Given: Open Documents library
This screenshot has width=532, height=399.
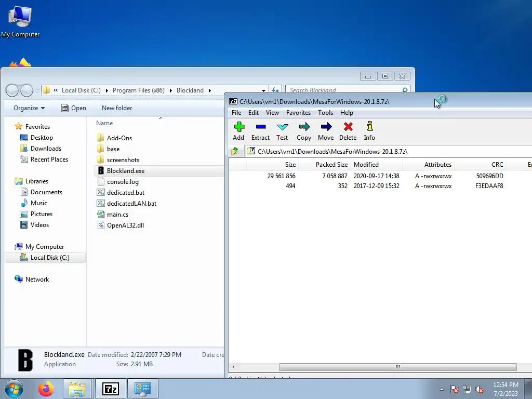Looking at the screenshot, I should [46, 192].
